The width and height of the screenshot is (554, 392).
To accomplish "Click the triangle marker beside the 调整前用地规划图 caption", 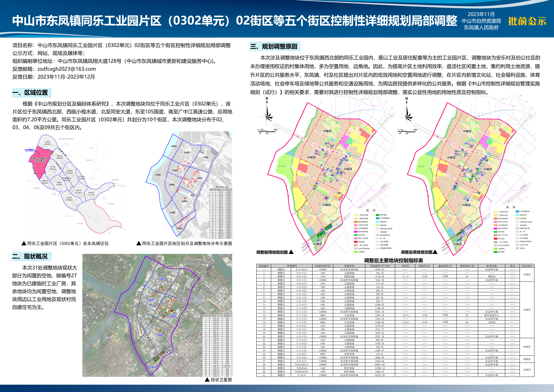I will (291, 252).
